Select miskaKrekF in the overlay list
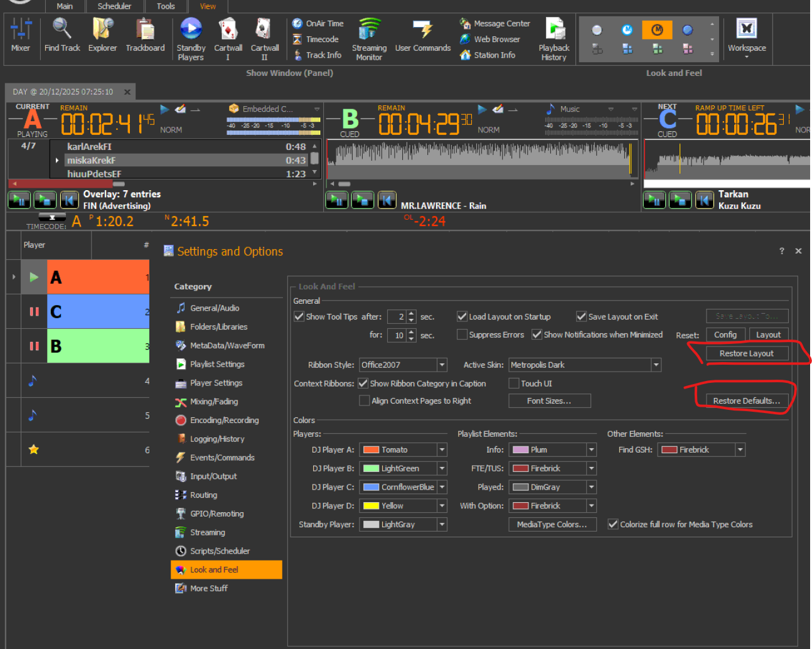The width and height of the screenshot is (812, 649). tap(92, 160)
